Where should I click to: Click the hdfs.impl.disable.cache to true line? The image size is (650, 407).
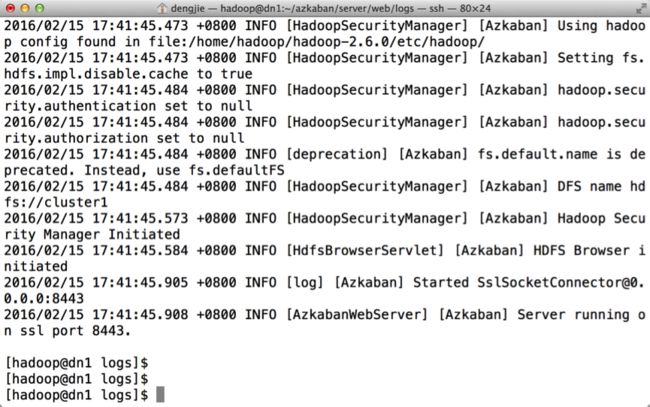128,74
